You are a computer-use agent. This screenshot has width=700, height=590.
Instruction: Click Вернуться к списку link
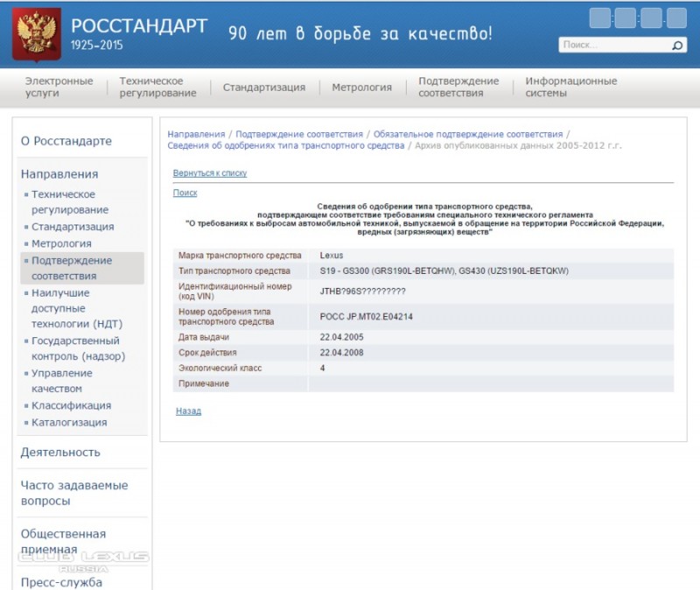point(210,173)
